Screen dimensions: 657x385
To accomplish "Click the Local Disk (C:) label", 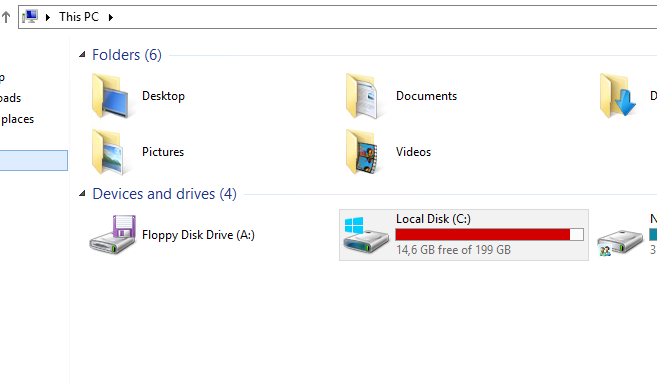I will 433,219.
